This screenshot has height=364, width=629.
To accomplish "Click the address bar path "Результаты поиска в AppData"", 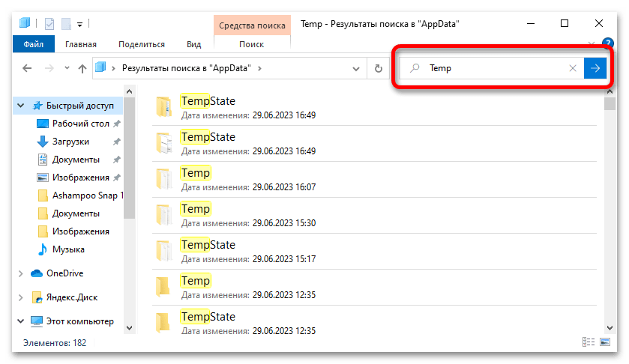I will pos(186,68).
